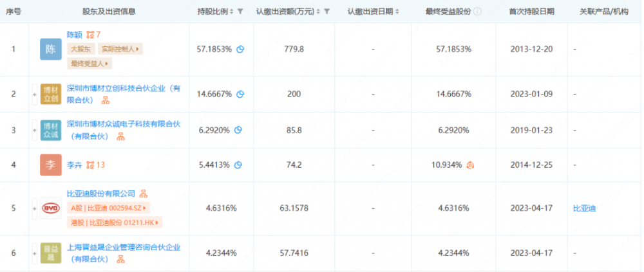This screenshot has height=272, width=644.
Task: Click the orange icon next to 10.934%
Action: [471, 165]
